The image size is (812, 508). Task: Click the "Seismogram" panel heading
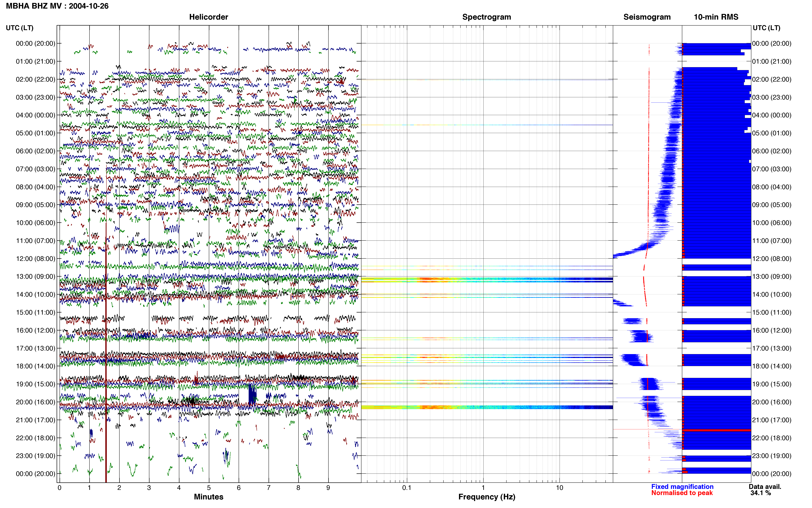647,17
